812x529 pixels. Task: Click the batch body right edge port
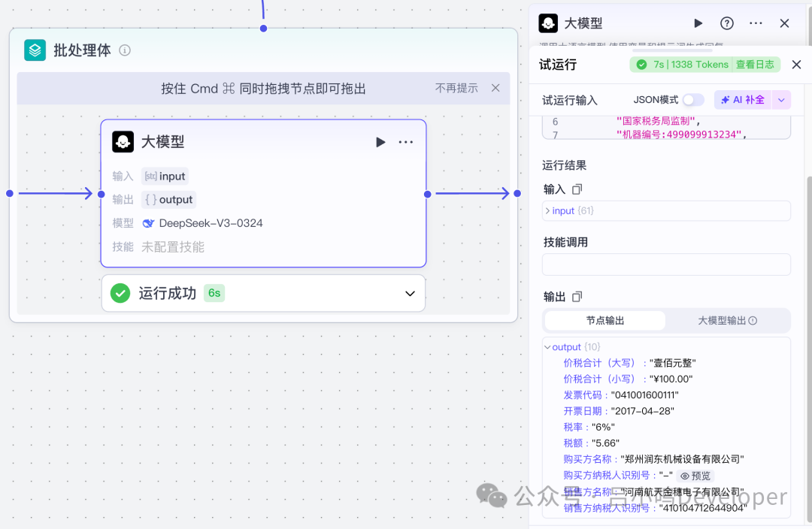coord(517,193)
